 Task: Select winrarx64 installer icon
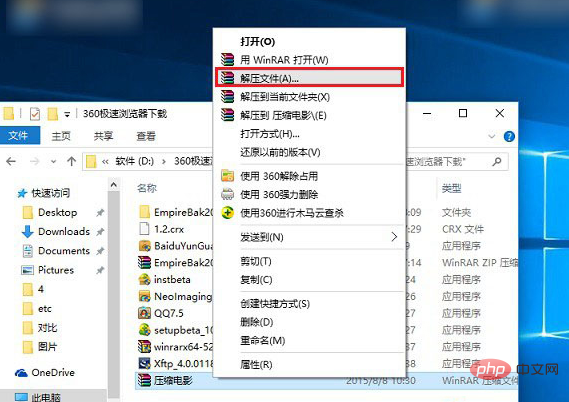[144, 347]
